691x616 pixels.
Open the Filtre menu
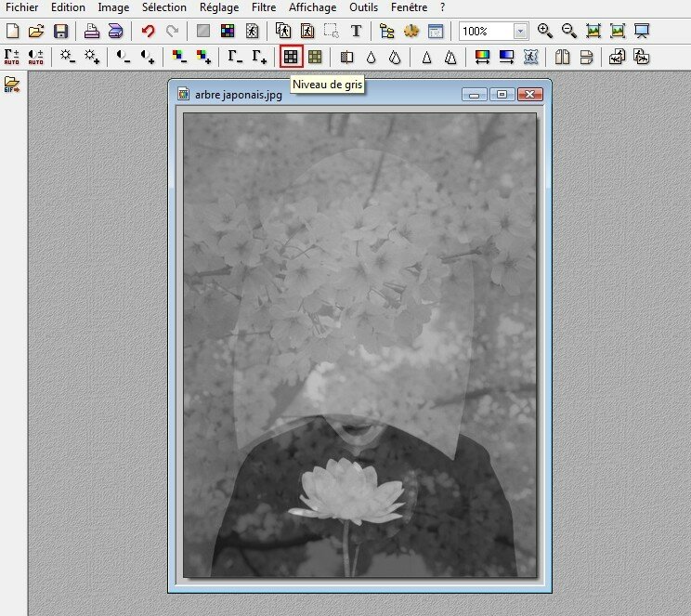[x=264, y=7]
